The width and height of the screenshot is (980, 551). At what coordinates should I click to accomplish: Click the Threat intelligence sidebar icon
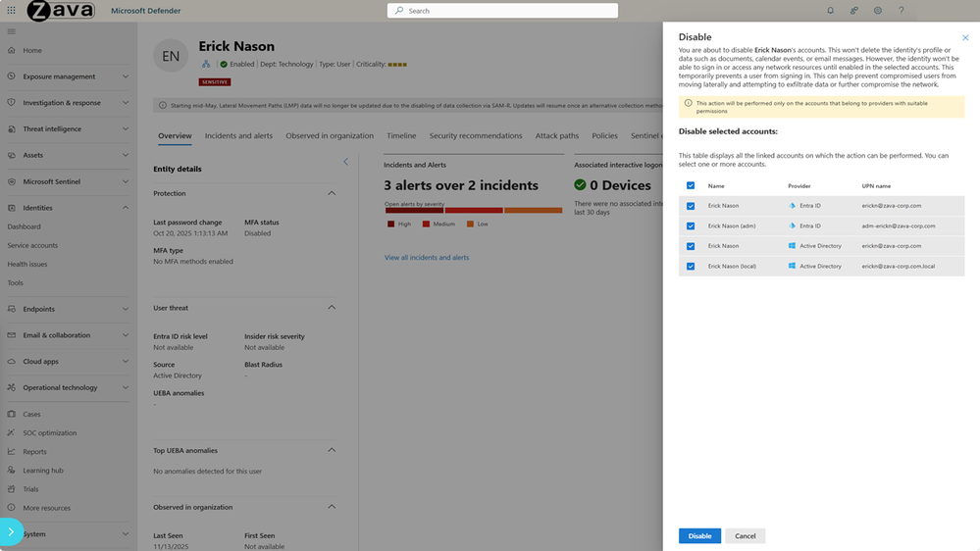tap(11, 128)
